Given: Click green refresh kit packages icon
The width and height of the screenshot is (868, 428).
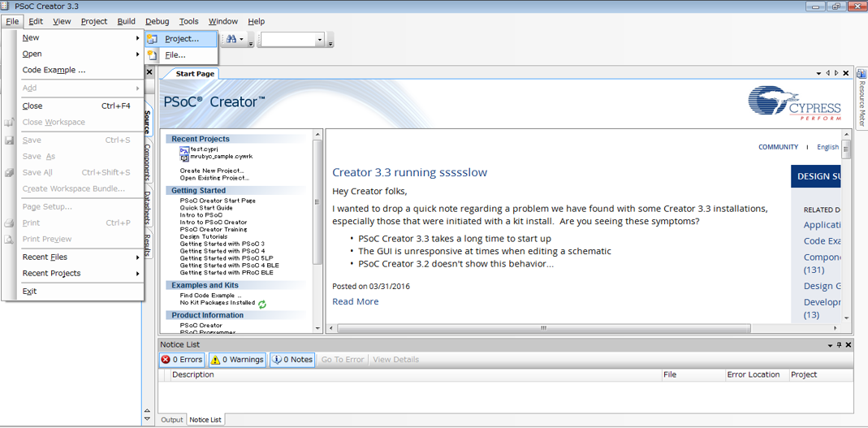Looking at the screenshot, I should point(262,304).
